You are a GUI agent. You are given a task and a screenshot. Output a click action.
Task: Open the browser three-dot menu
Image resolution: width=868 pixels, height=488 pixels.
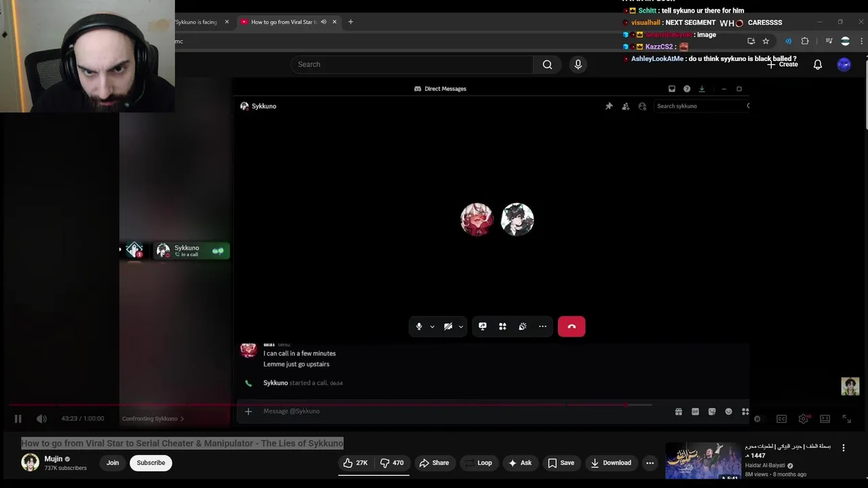pos(861,41)
